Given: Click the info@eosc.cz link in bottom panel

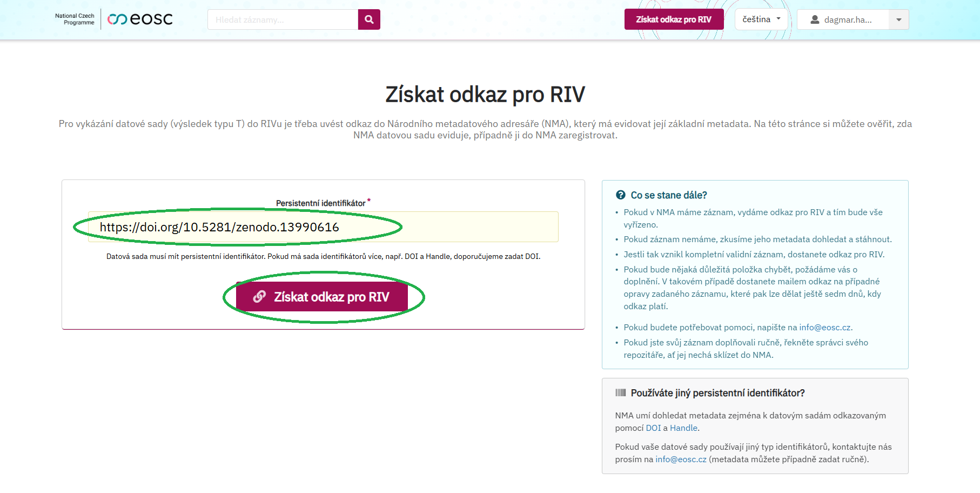Looking at the screenshot, I should click(x=681, y=459).
